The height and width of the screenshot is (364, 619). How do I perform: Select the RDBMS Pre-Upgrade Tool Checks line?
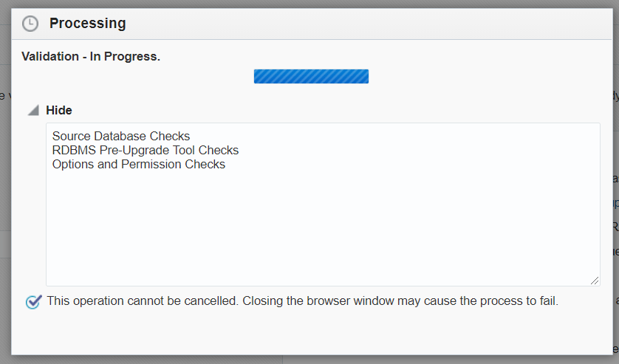pos(146,151)
